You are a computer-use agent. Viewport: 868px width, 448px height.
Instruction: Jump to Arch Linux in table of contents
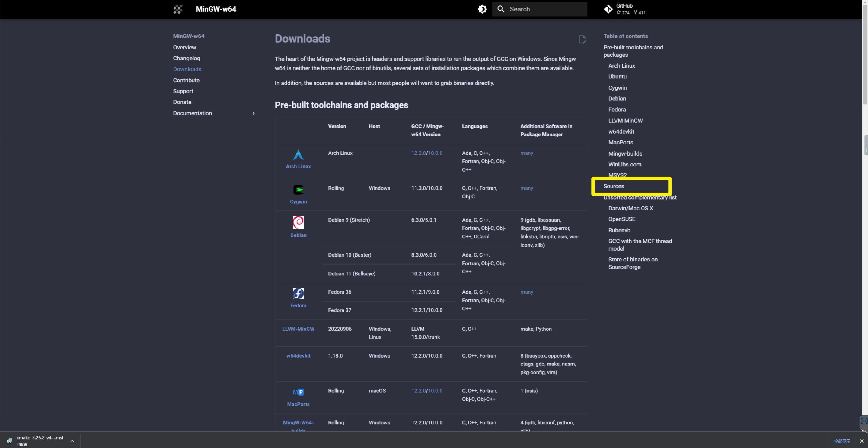621,65
